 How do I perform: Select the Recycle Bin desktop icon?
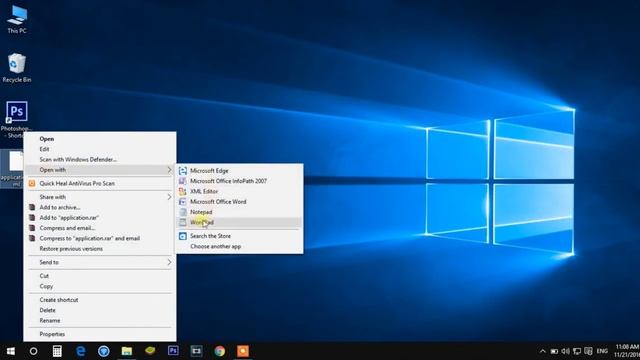(x=17, y=68)
